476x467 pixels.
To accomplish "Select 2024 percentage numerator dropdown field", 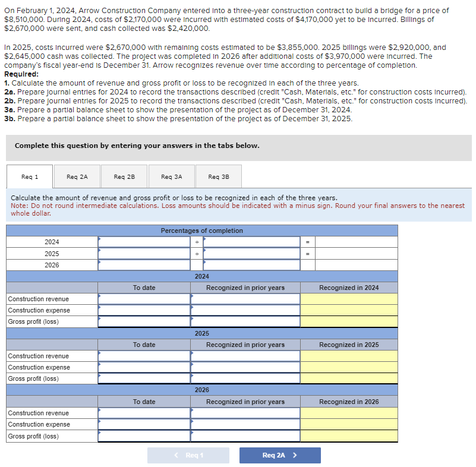I will 144,242.
